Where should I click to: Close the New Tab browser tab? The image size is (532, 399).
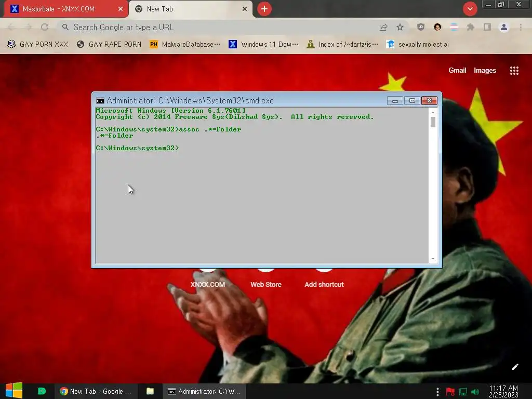pos(245,9)
